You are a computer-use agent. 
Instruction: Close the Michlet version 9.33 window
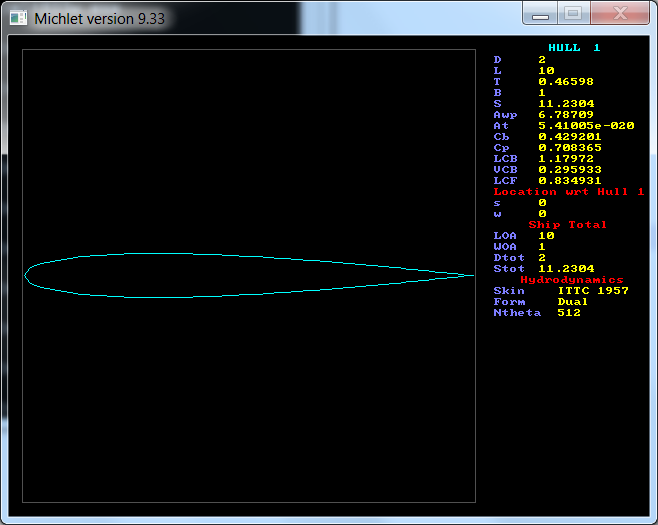click(620, 14)
